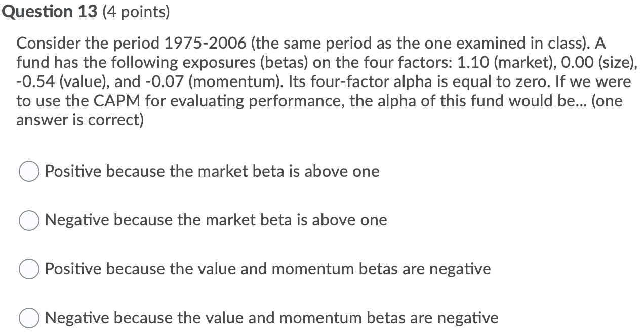Choose "Negative because the value and momentum betas are negative"
644x335 pixels.
pos(271,318)
